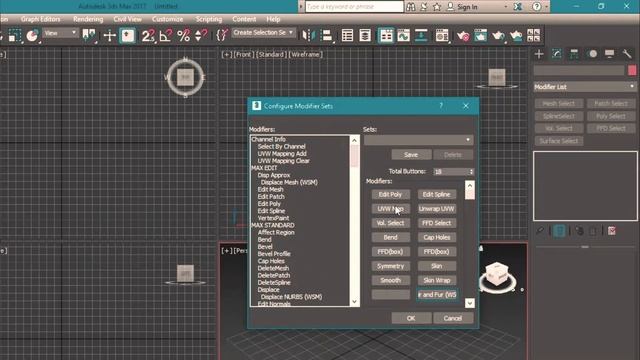Switch to the Utilities wrench tab

click(627, 54)
